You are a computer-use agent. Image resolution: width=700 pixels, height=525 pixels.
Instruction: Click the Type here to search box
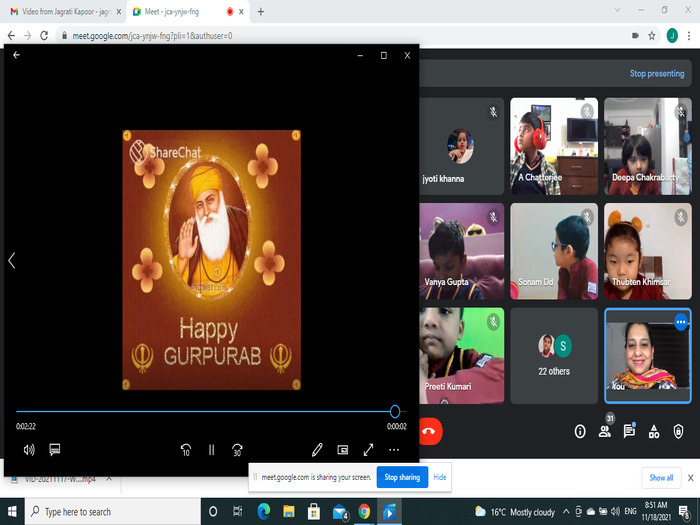pyautogui.click(x=112, y=512)
